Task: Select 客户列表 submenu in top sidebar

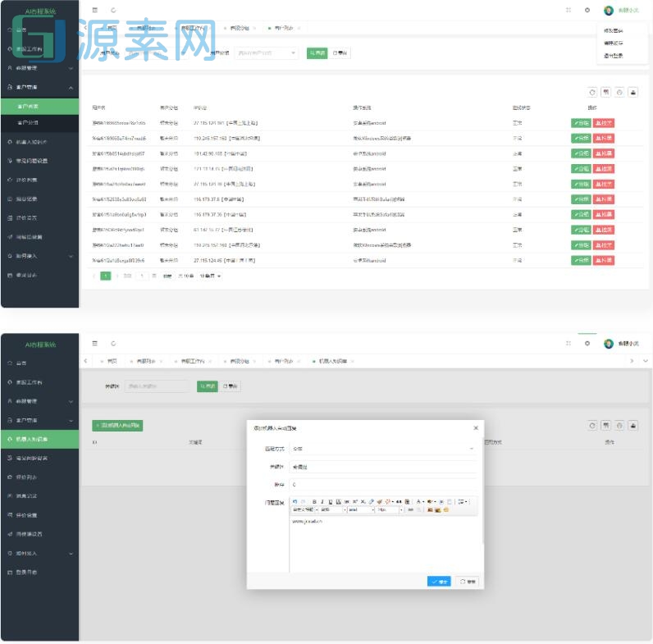Action: pos(39,107)
